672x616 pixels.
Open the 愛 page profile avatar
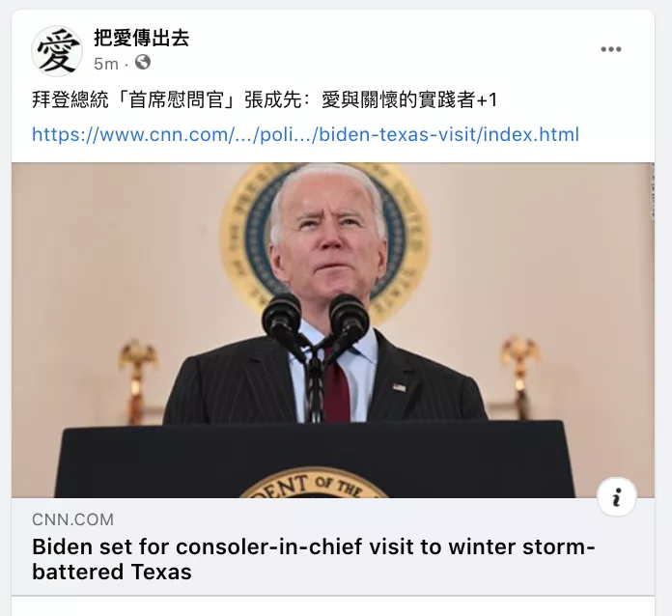(57, 51)
